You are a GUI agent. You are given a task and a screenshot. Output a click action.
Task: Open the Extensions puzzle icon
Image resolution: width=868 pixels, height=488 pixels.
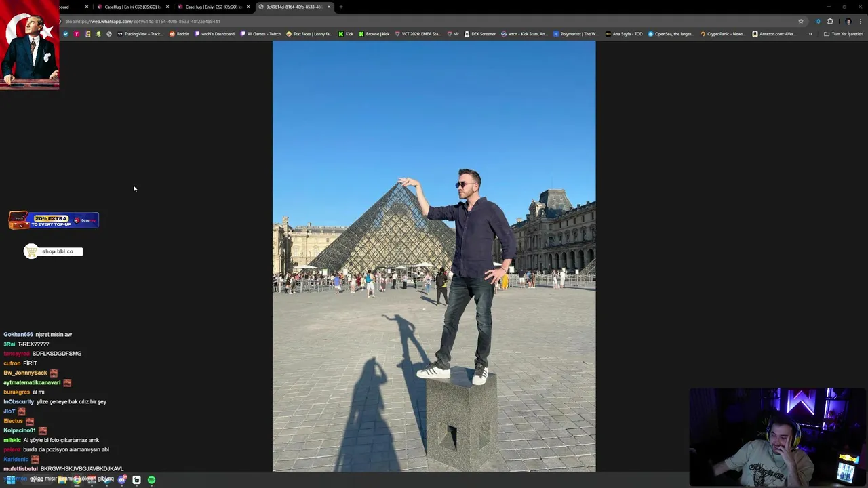click(x=830, y=21)
